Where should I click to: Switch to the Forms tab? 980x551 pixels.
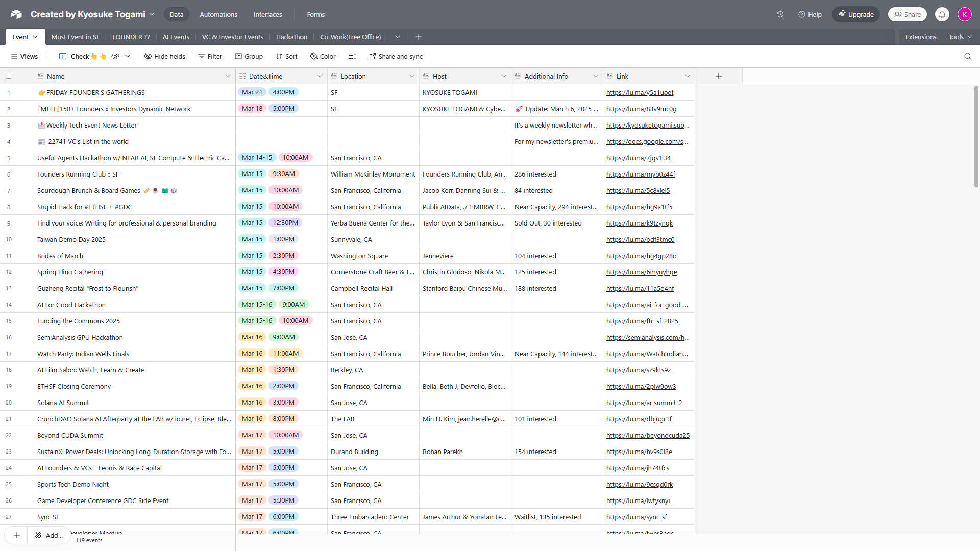point(315,14)
